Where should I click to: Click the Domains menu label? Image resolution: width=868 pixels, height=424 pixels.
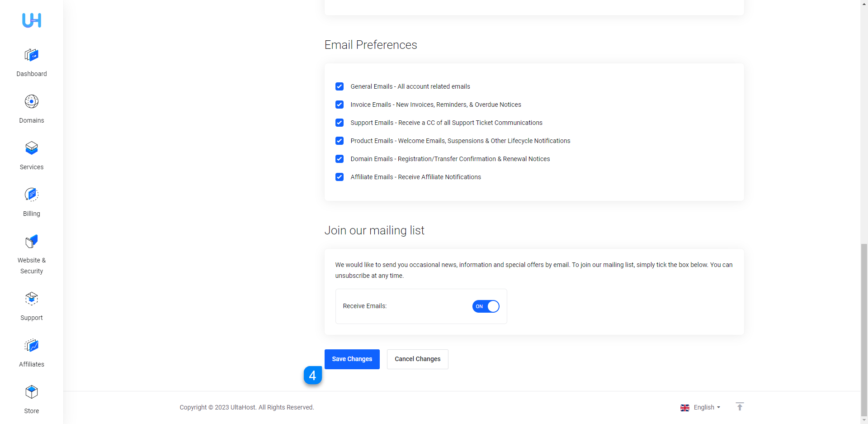[x=32, y=120]
